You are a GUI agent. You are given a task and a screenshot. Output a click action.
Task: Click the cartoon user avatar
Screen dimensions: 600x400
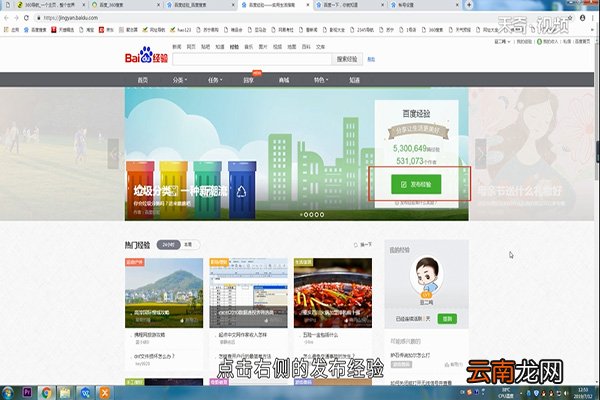(x=427, y=276)
